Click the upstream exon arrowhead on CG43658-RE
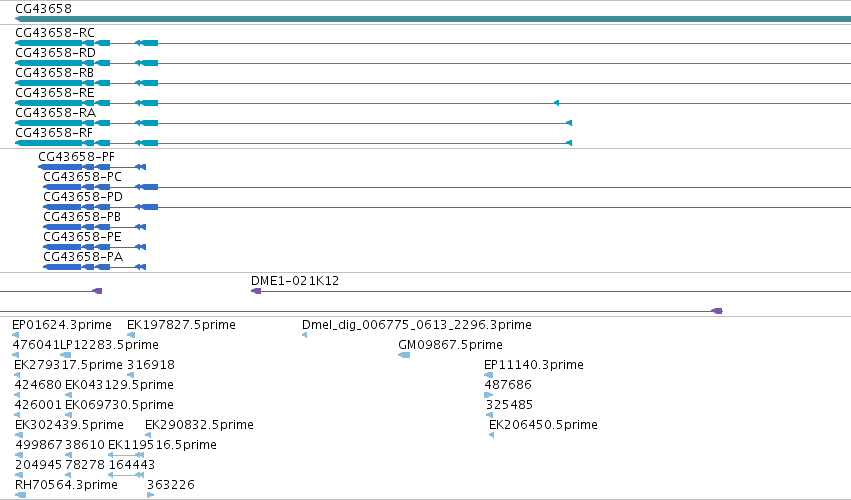The height and width of the screenshot is (500, 851). point(556,103)
